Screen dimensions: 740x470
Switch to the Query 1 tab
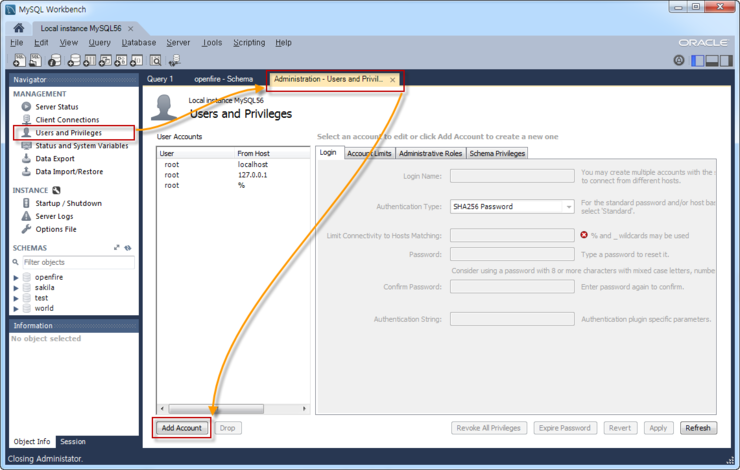point(160,79)
